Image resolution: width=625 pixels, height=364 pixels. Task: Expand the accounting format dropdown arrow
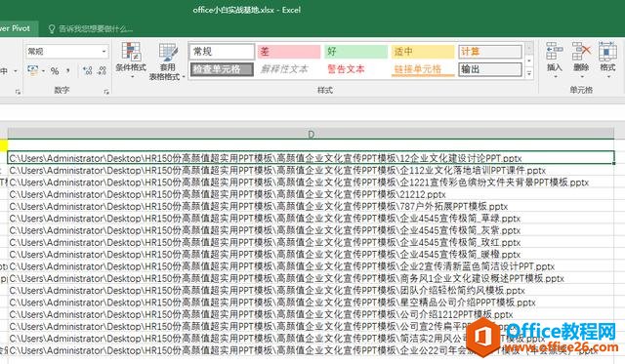pyautogui.click(x=43, y=71)
